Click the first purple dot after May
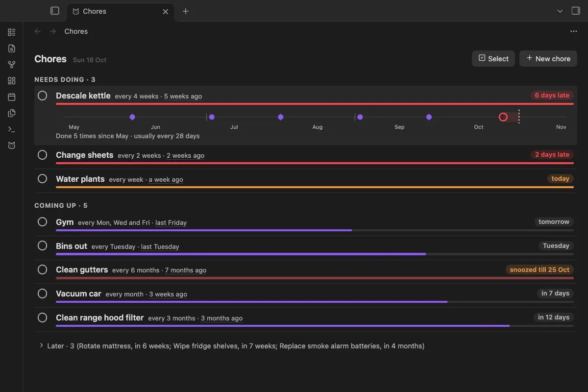 click(132, 117)
